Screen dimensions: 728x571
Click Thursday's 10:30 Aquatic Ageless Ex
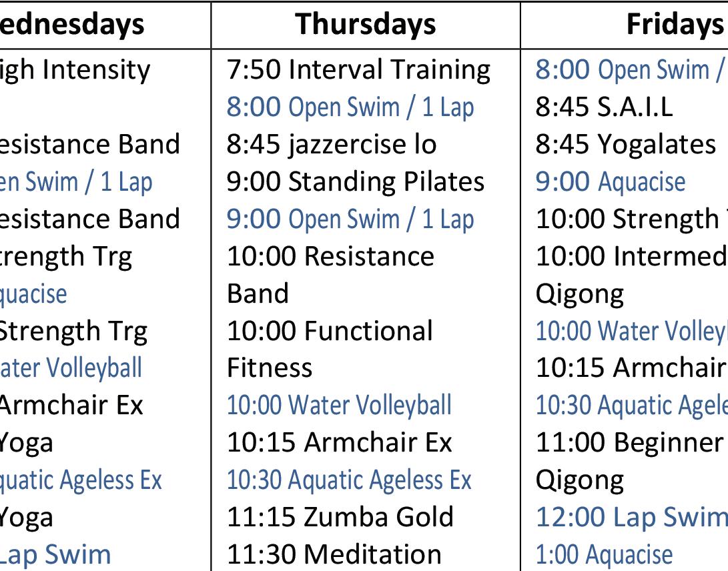click(349, 480)
